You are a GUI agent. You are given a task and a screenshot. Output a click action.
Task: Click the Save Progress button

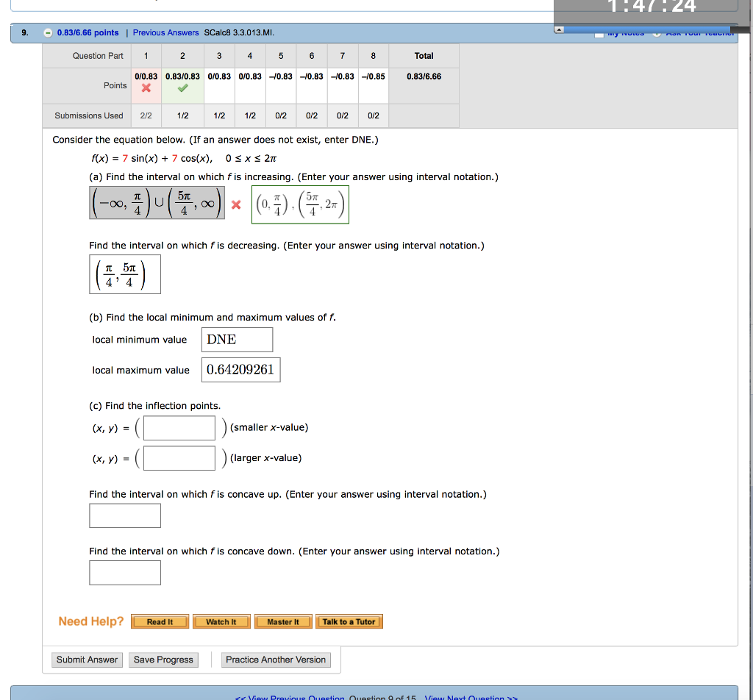[x=163, y=660]
